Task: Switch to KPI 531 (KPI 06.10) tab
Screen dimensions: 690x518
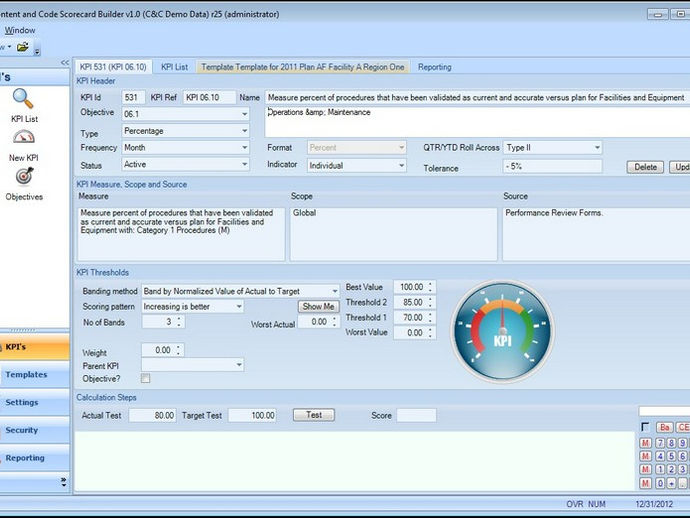Action: click(113, 67)
